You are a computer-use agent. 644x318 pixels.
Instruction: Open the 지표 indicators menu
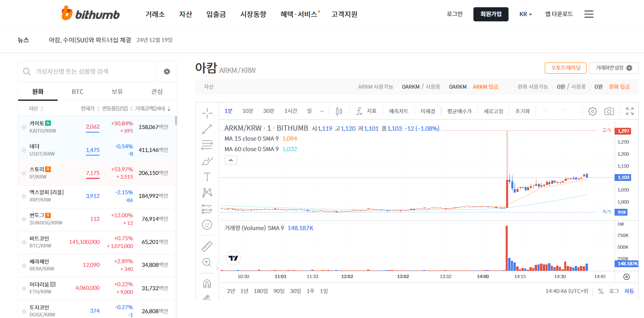point(366,111)
